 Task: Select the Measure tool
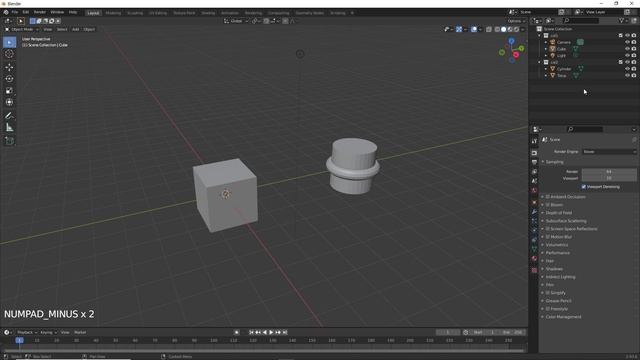pos(9,128)
